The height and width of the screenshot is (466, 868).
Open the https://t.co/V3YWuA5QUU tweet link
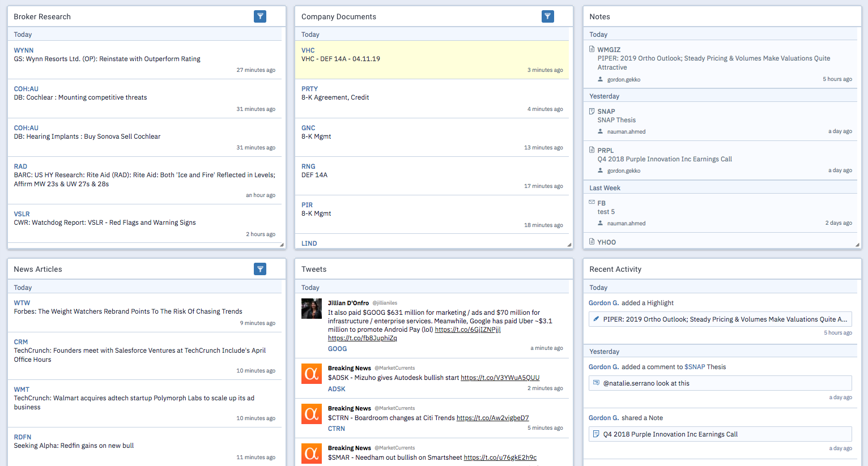point(500,378)
